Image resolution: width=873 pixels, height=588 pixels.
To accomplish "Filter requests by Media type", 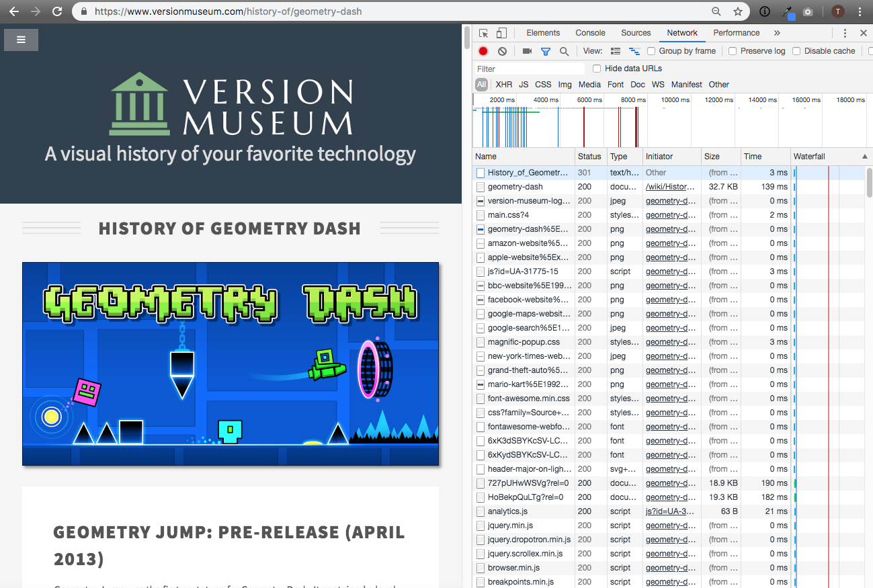I will click(x=589, y=85).
